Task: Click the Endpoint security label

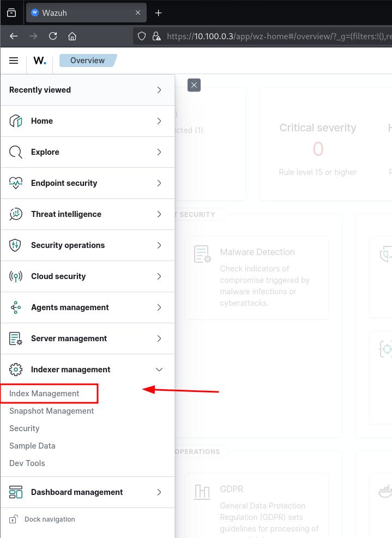Action: tap(64, 183)
